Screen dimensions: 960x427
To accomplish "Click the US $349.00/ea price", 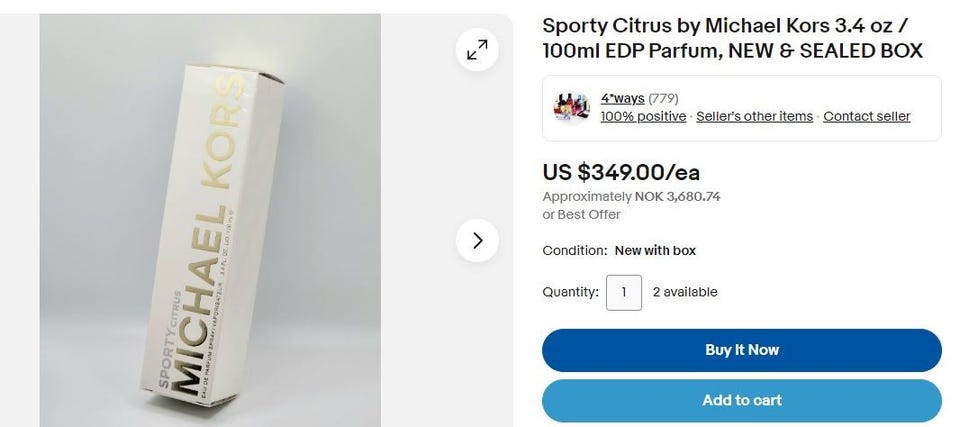I will coord(621,172).
